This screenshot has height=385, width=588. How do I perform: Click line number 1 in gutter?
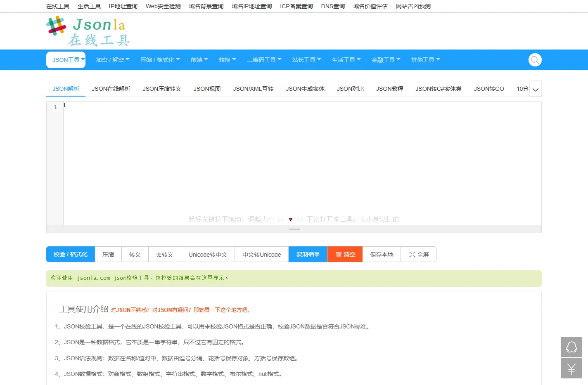point(55,107)
